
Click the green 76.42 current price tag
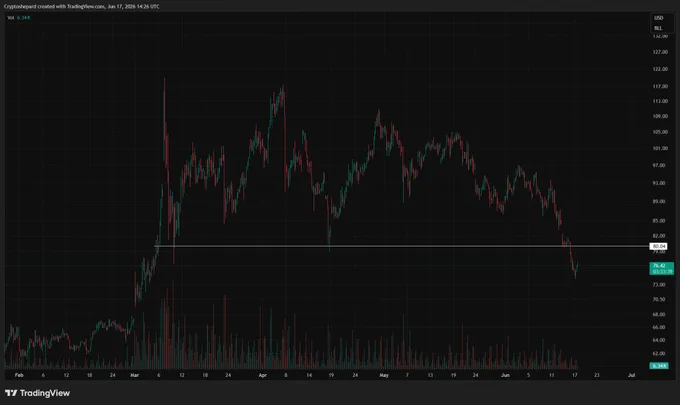tap(661, 268)
